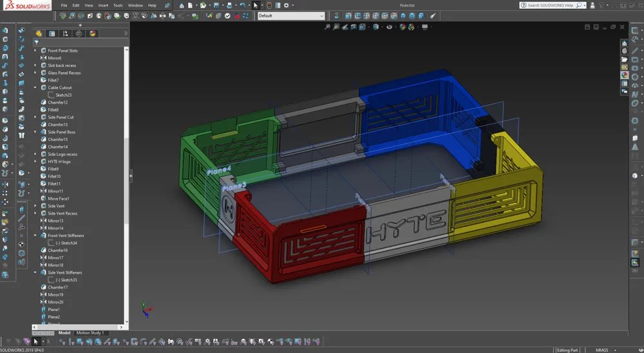Open Design Library in the task pane

point(624,51)
